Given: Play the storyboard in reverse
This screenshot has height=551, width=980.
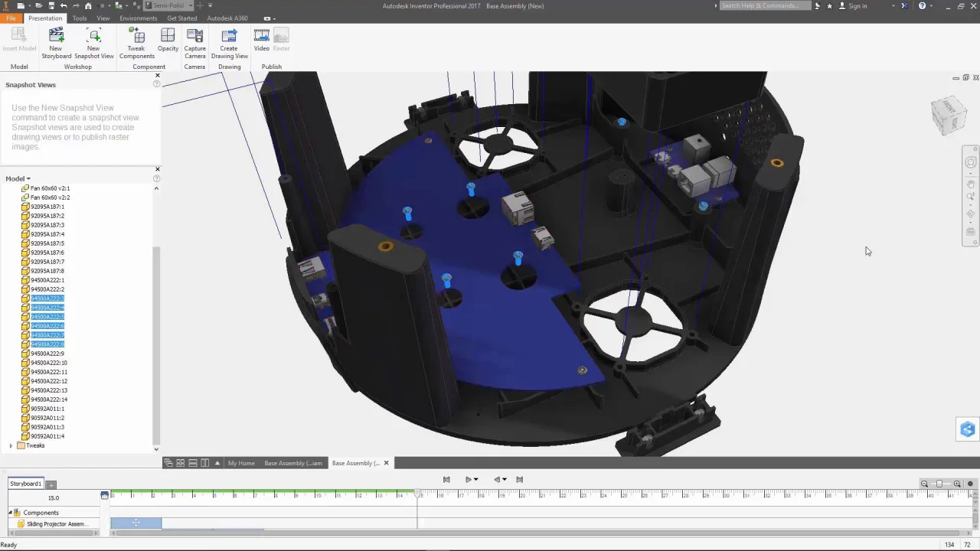Looking at the screenshot, I should (x=497, y=480).
